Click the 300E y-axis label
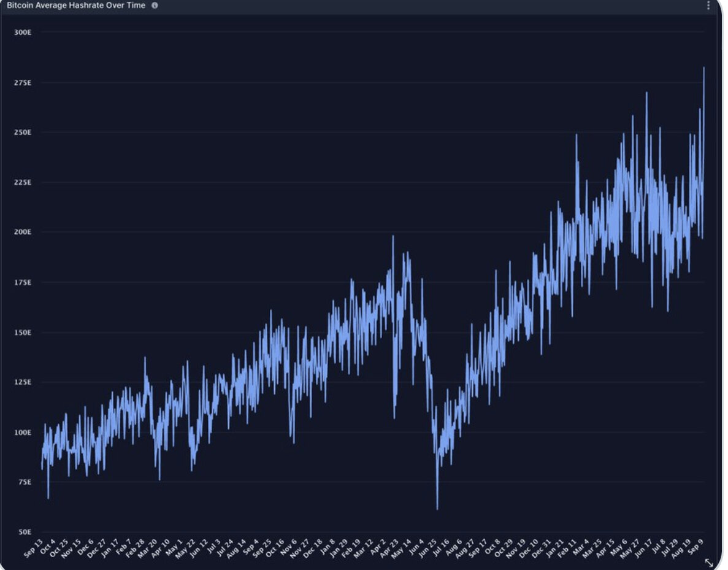The height and width of the screenshot is (570, 728). [23, 33]
